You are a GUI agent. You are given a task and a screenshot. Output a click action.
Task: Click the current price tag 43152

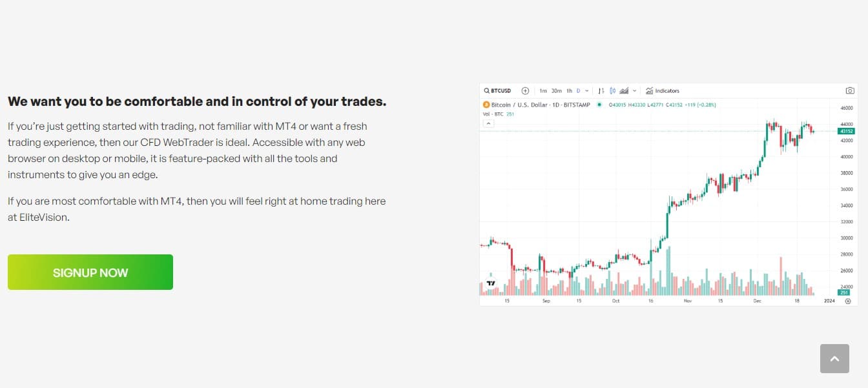click(845, 131)
